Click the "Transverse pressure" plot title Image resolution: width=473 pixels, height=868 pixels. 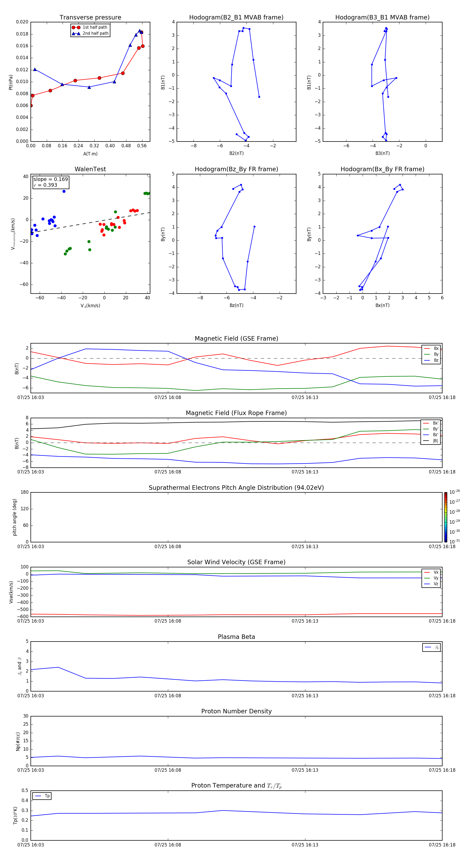(x=90, y=18)
